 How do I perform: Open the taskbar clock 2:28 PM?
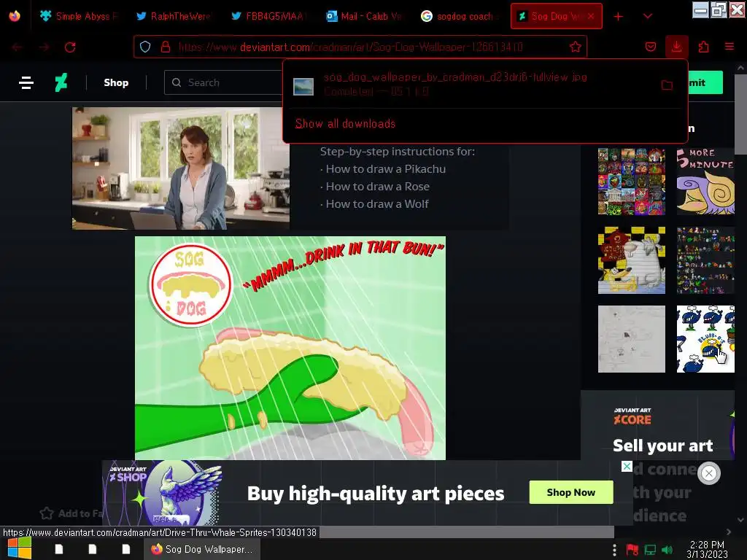pyautogui.click(x=707, y=550)
